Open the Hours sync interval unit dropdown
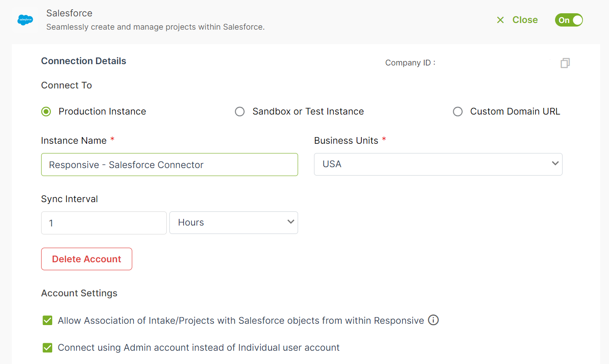Screen dimensions: 609x364 point(234,222)
